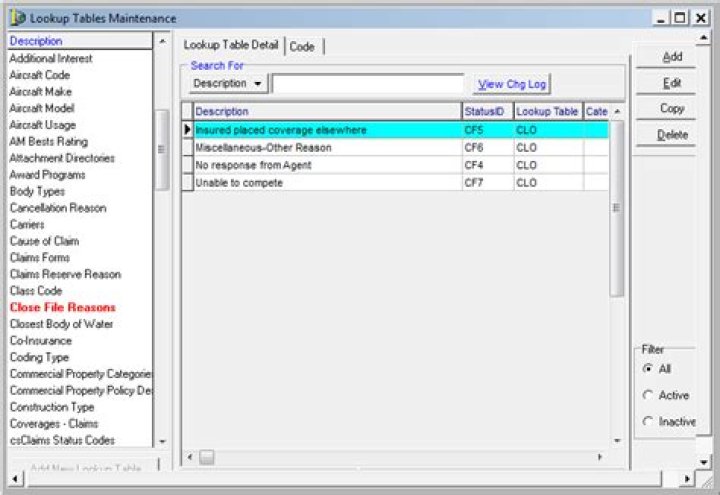The image size is (720, 495).
Task: Select Body Types in the list
Action: click(x=37, y=191)
